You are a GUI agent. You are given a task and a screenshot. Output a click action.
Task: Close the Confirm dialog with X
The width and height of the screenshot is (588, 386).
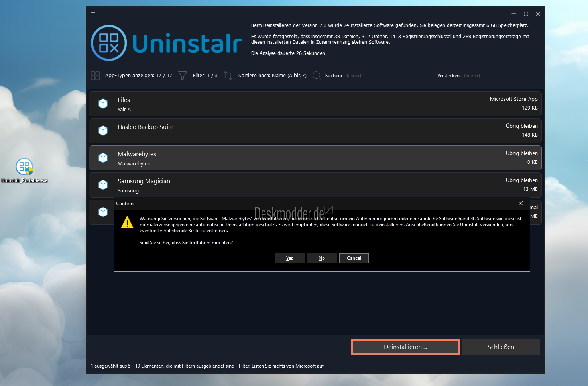pyautogui.click(x=521, y=203)
